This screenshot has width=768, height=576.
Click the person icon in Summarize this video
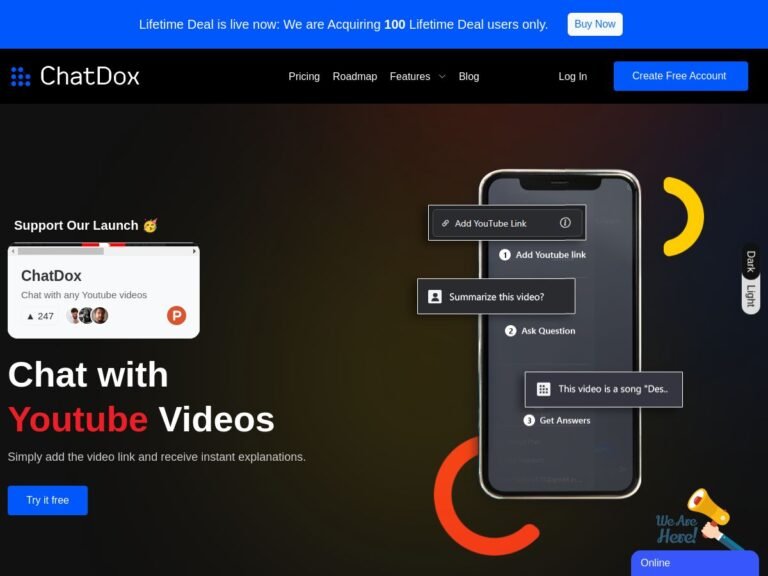435,297
